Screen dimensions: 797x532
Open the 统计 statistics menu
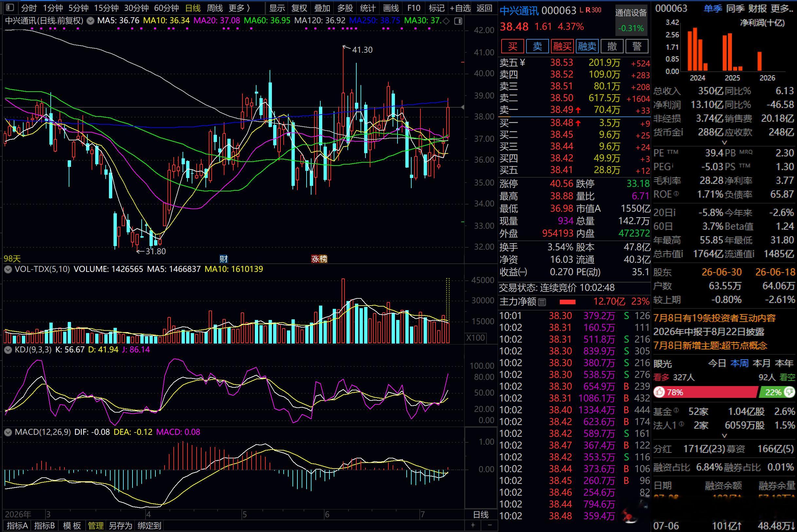click(368, 8)
